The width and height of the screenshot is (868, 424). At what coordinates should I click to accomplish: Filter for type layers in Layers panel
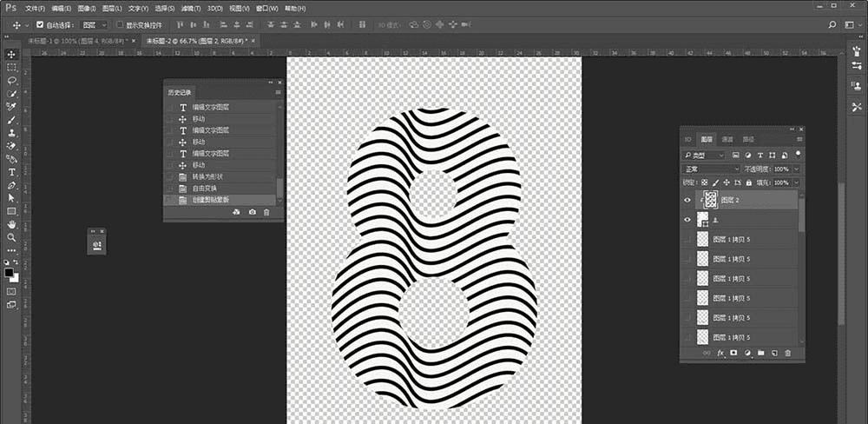[760, 156]
